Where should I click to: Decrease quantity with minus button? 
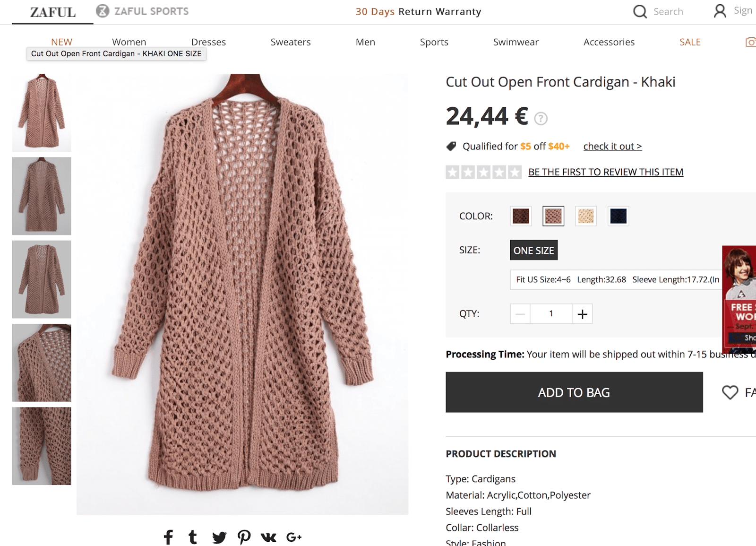520,314
